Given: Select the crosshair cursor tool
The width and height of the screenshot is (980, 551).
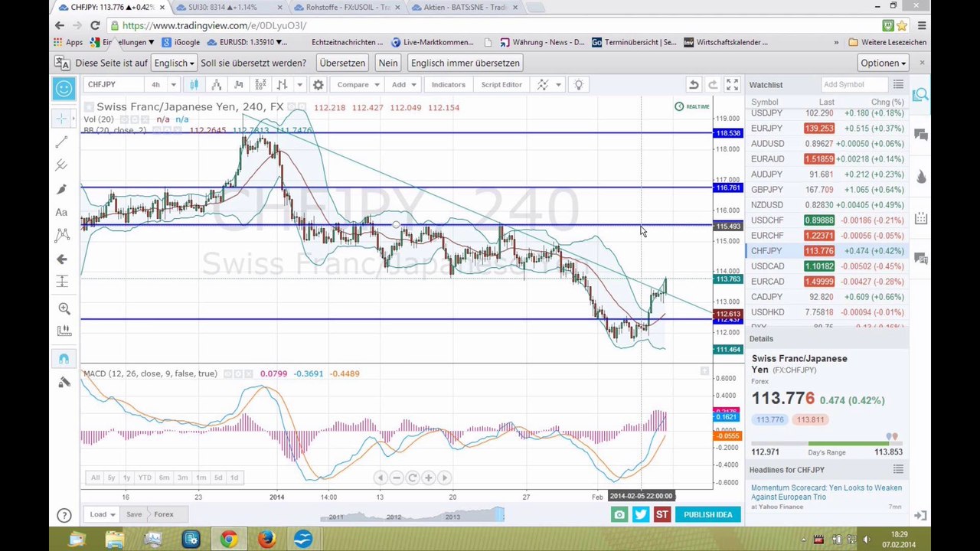Looking at the screenshot, I should coord(63,118).
